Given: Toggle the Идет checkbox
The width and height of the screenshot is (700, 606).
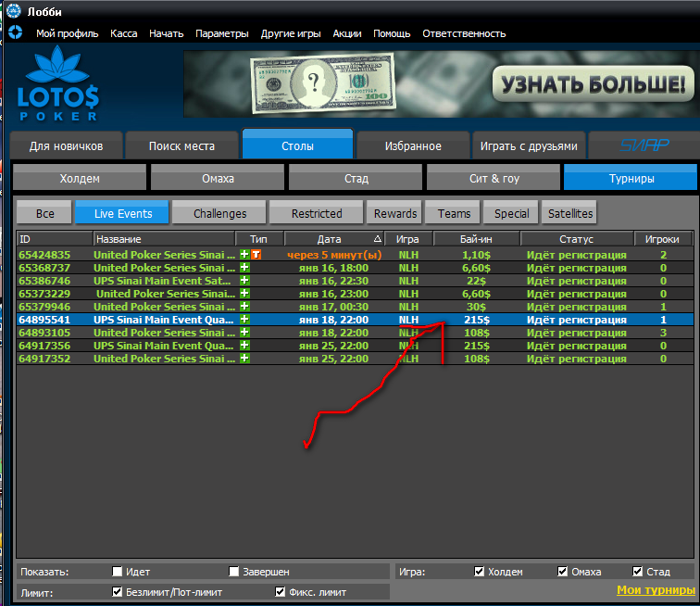Looking at the screenshot, I should point(117,571).
